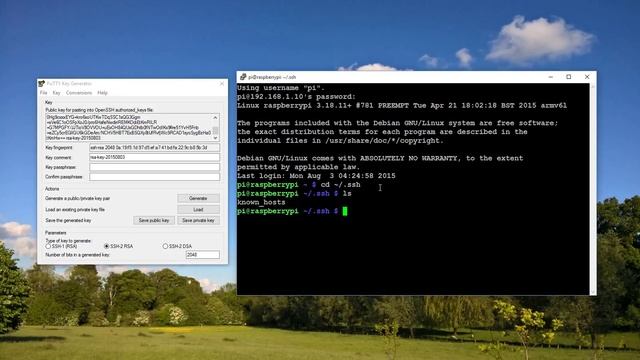Minimize the pi@raspberrypi terminal window
The height and width of the screenshot is (360, 640).
(x=551, y=77)
